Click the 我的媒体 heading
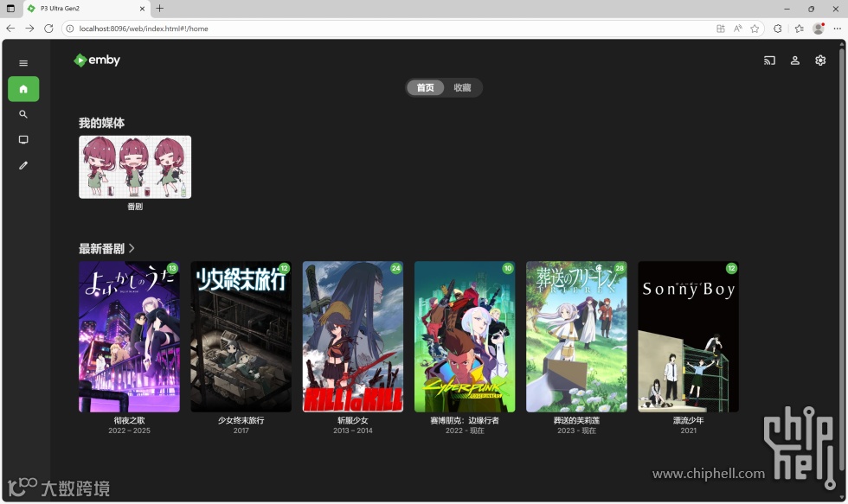The image size is (848, 504). (102, 123)
